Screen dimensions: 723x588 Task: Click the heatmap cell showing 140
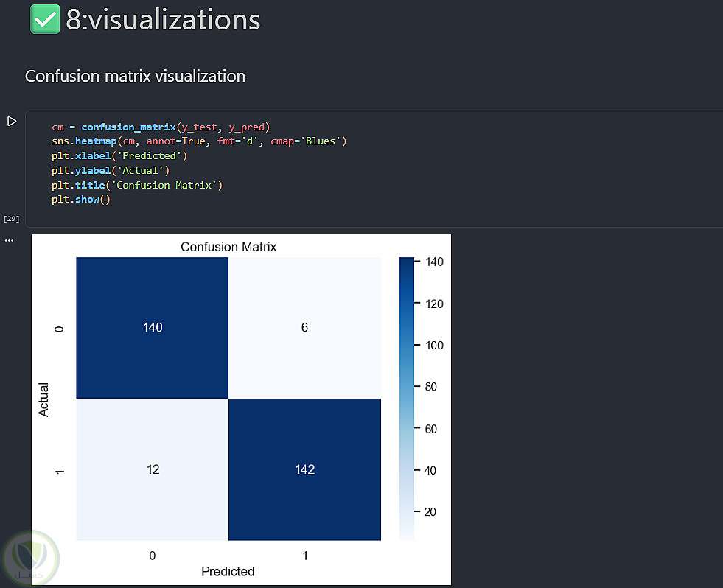coord(153,328)
